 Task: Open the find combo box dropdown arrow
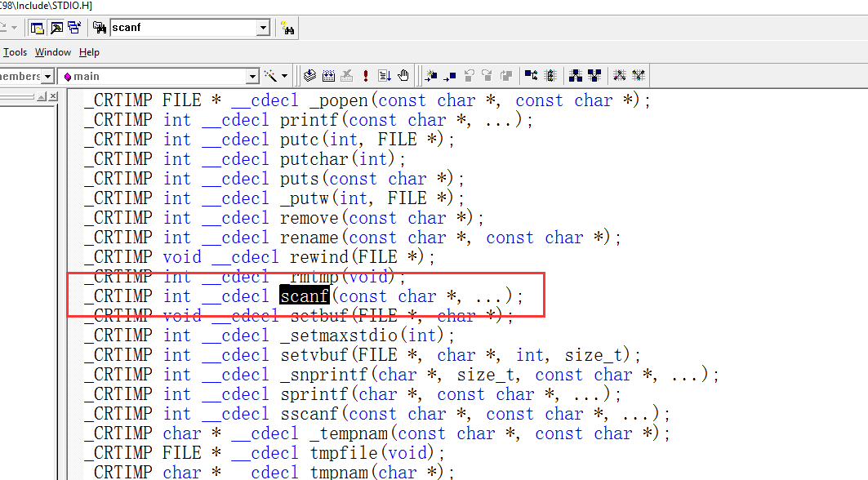coord(263,28)
